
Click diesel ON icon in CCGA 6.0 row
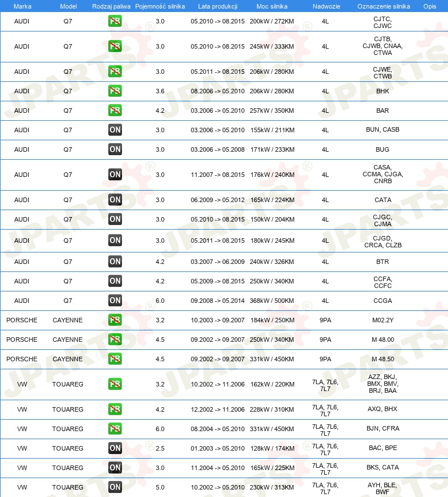pos(115,301)
